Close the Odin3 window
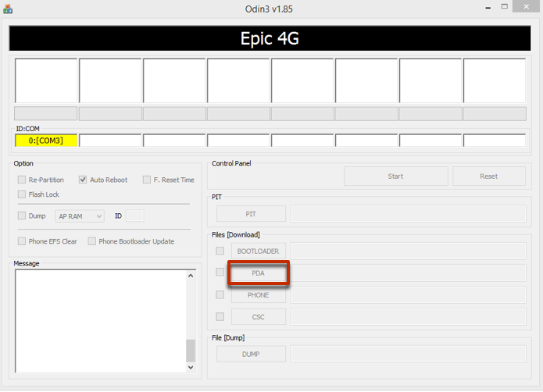 tap(527, 6)
